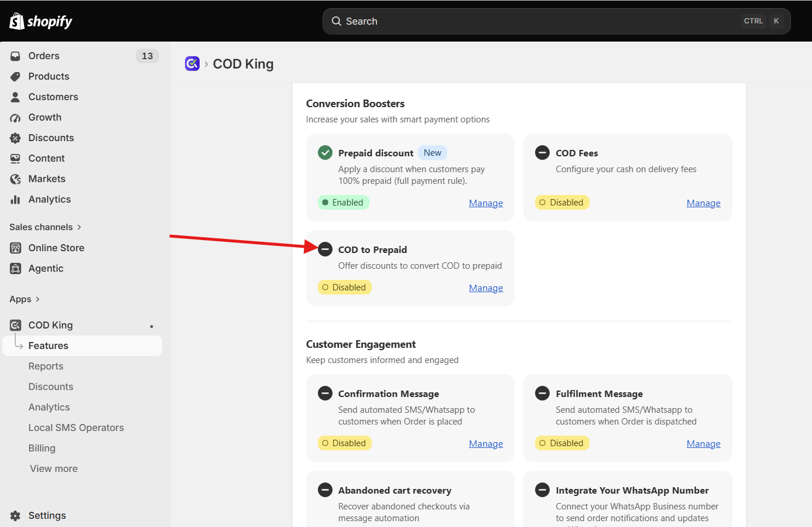Image resolution: width=812 pixels, height=527 pixels.
Task: Click the search magnifier icon
Action: point(337,21)
